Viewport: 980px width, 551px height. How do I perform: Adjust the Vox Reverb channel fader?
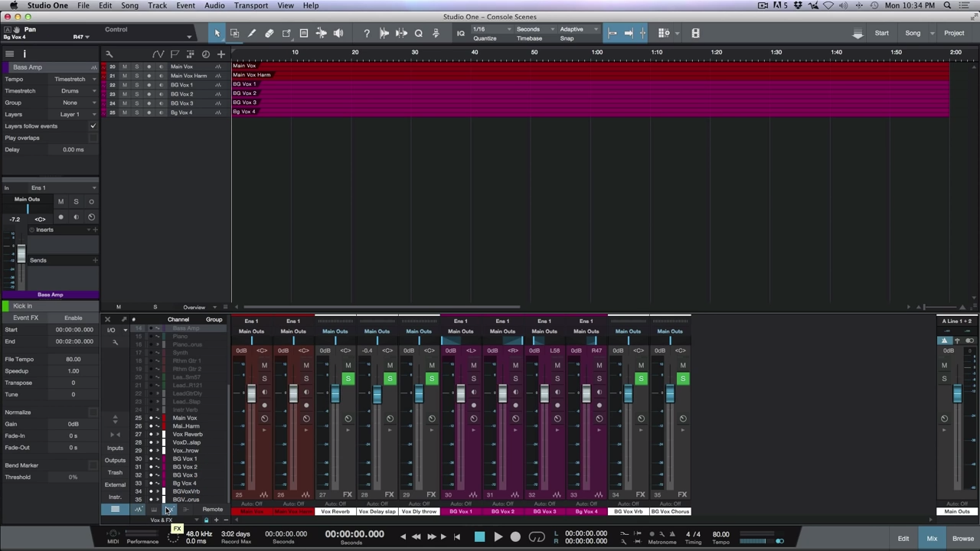click(335, 393)
